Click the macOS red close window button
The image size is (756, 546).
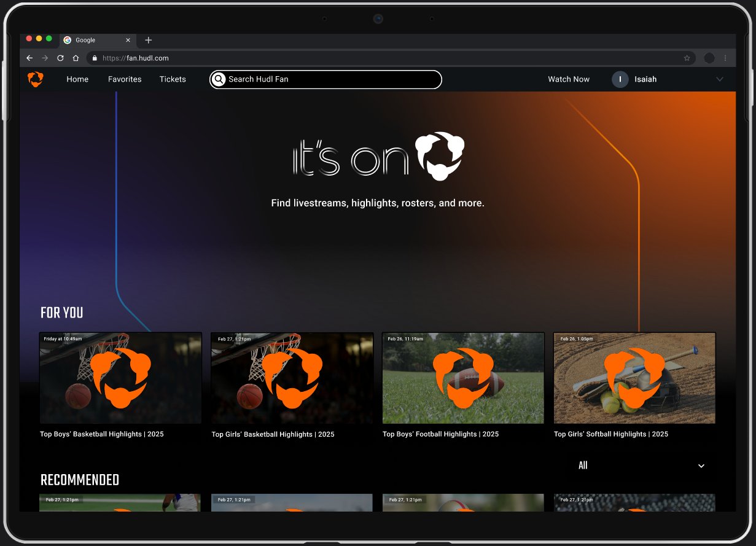(29, 39)
